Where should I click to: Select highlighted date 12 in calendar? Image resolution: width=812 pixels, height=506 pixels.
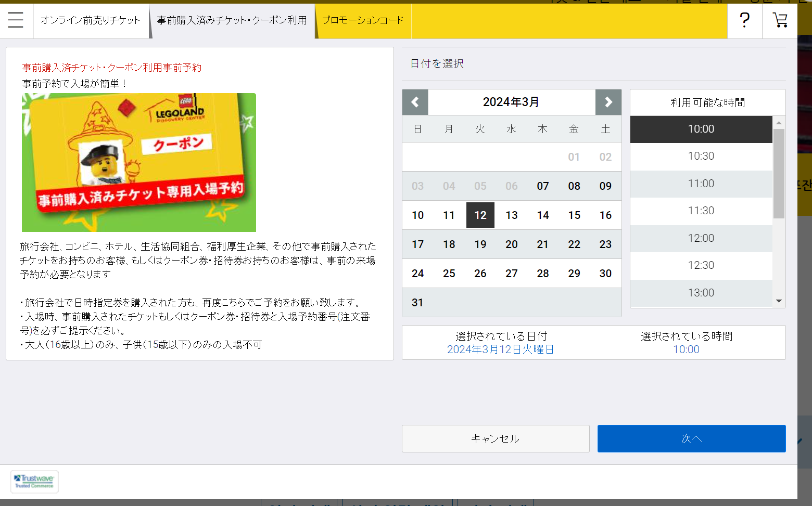click(480, 215)
